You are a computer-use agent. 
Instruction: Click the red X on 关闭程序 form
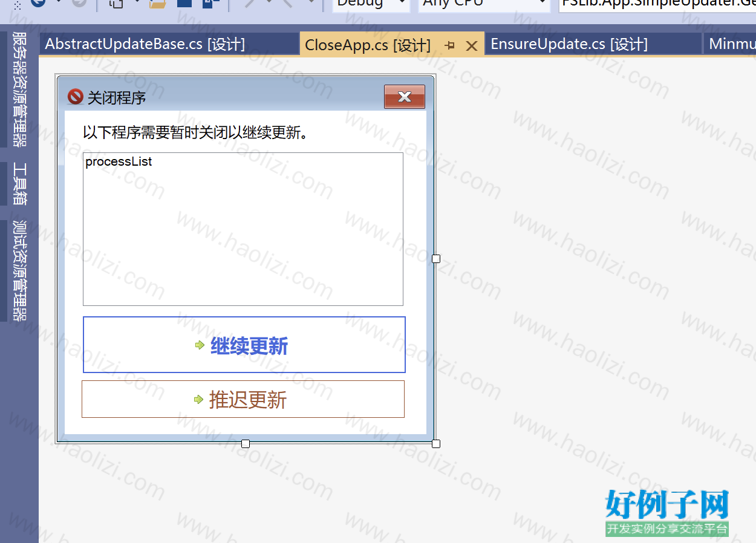click(x=405, y=97)
